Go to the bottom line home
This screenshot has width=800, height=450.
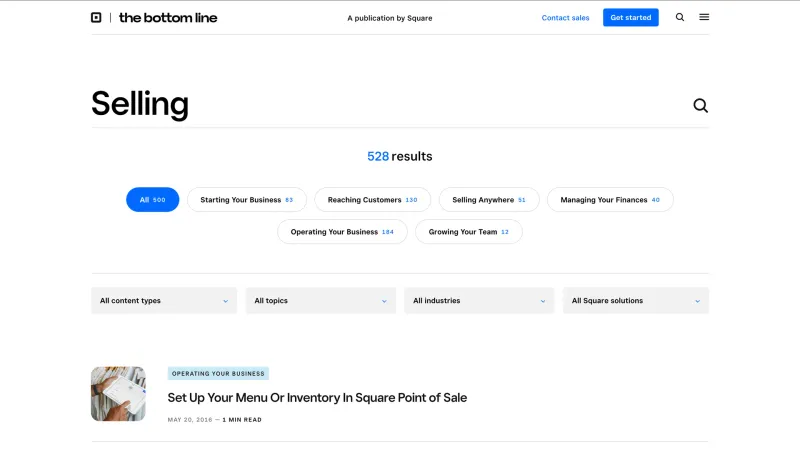(x=168, y=18)
